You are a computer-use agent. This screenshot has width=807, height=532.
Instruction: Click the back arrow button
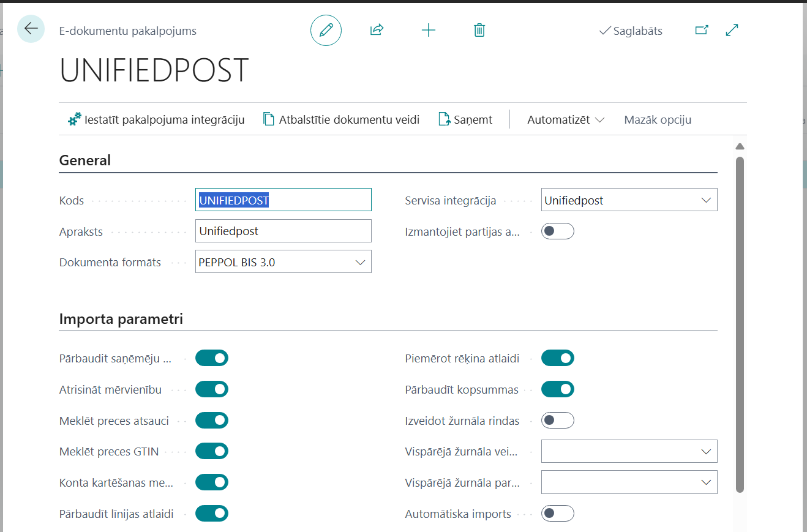coord(31,29)
